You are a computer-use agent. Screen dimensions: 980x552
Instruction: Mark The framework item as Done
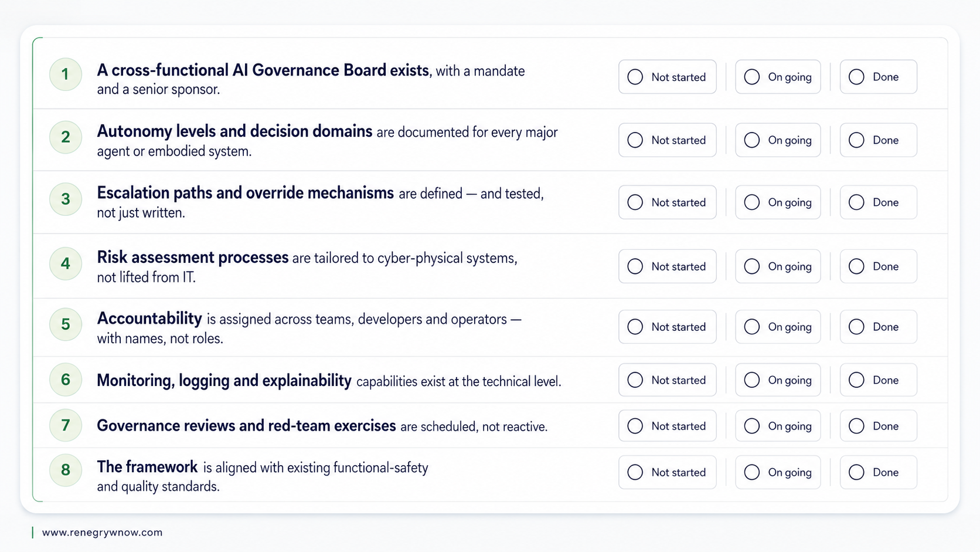click(878, 472)
